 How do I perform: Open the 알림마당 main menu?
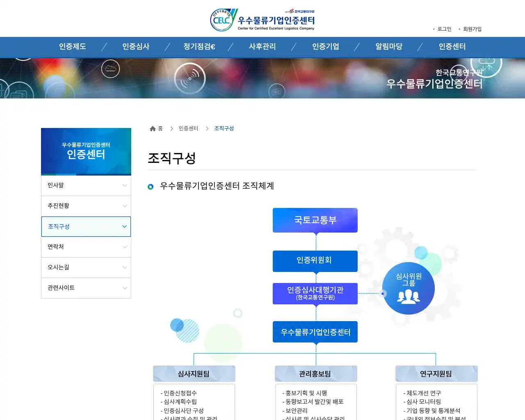click(389, 47)
